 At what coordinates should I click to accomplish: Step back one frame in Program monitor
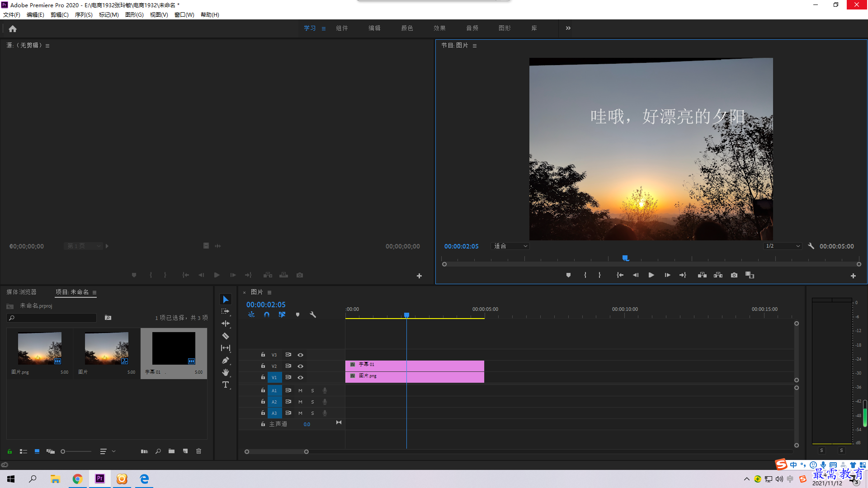click(x=636, y=275)
